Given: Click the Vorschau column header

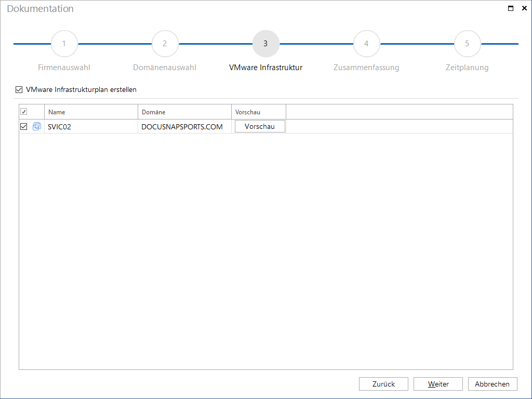Looking at the screenshot, I should [x=259, y=112].
